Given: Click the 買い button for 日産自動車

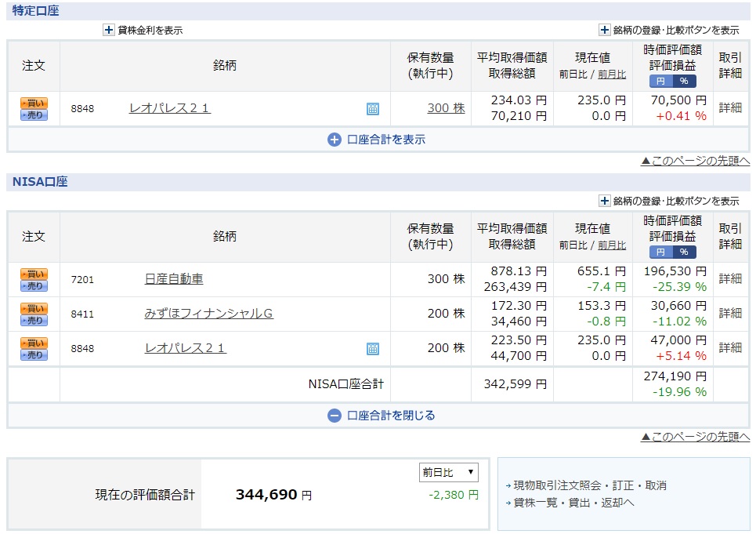Looking at the screenshot, I should 34,274.
